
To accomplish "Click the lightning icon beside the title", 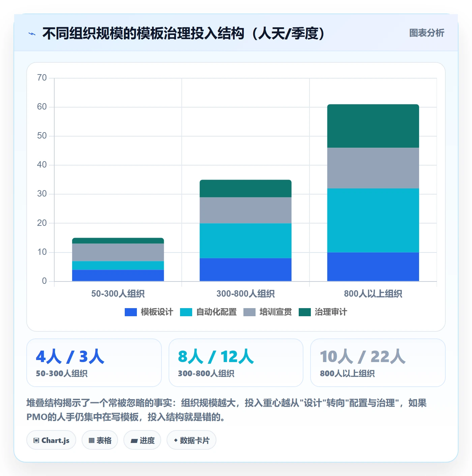I will click(x=32, y=34).
